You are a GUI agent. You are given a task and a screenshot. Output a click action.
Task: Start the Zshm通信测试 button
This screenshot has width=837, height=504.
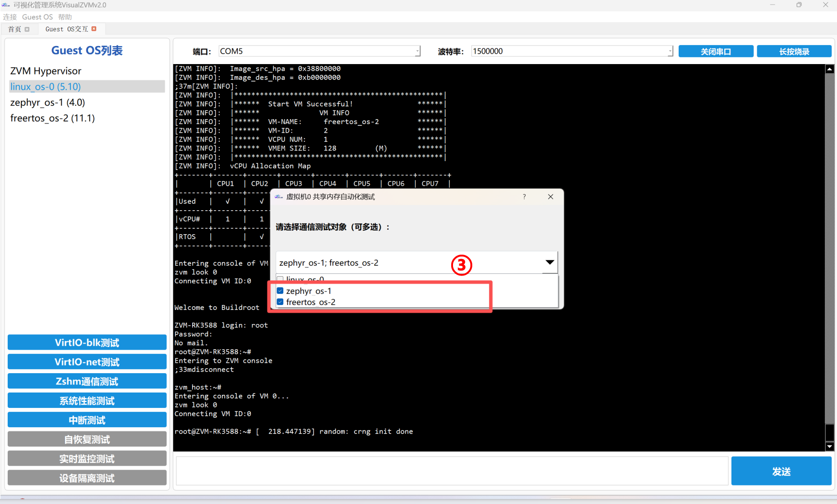(87, 381)
